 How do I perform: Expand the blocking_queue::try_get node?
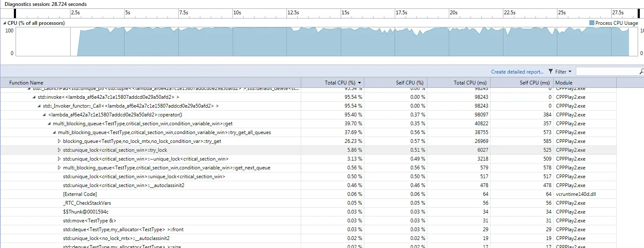[x=59, y=141]
